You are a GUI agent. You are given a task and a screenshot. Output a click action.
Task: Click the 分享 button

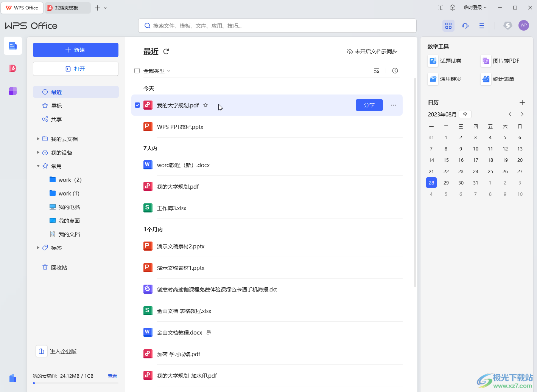click(x=369, y=105)
